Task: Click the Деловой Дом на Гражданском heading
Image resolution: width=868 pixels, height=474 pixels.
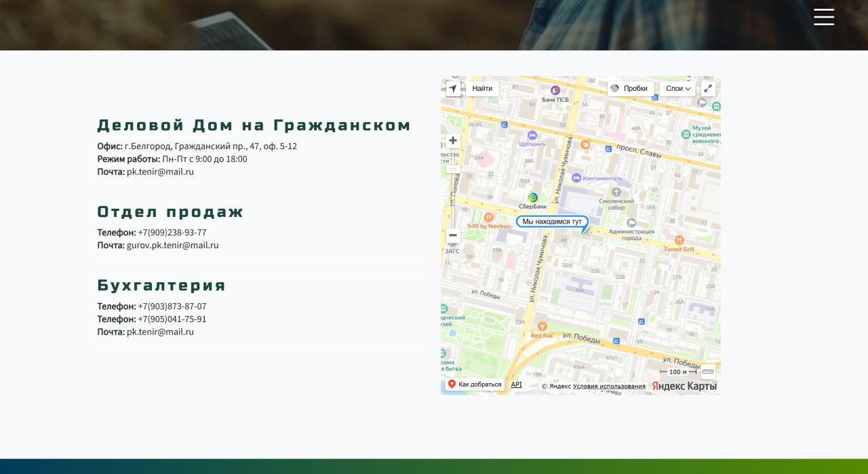Action: (254, 125)
